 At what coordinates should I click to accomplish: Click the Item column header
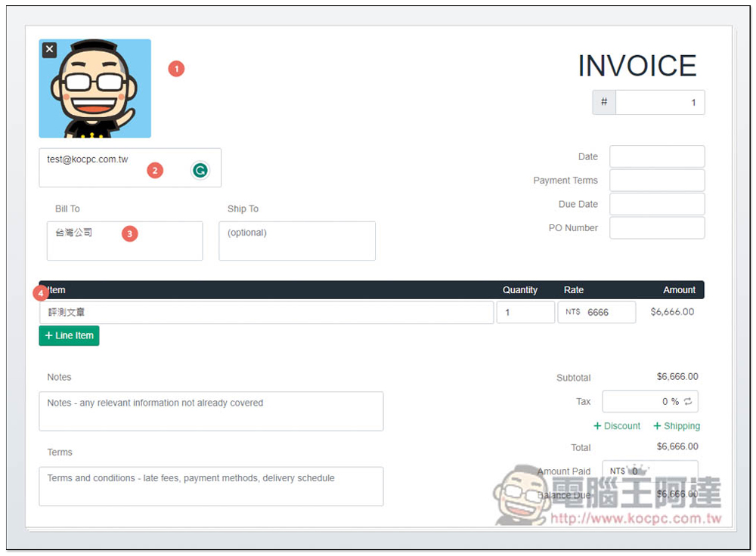click(x=57, y=290)
